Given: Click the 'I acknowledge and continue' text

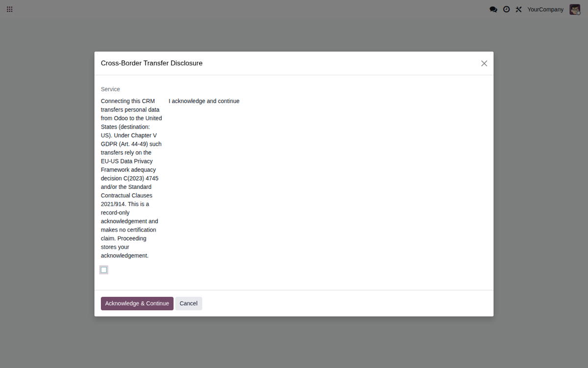Looking at the screenshot, I should tap(204, 101).
